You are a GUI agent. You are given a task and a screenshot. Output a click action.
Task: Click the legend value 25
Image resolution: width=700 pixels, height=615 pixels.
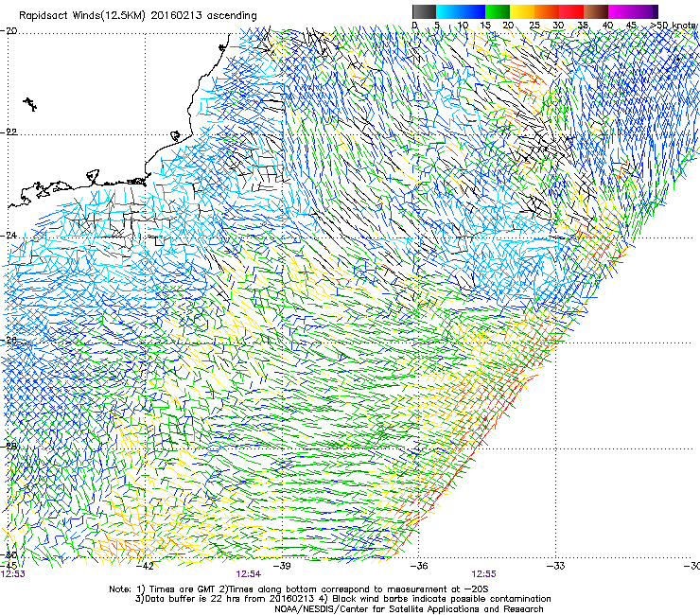pos(534,26)
